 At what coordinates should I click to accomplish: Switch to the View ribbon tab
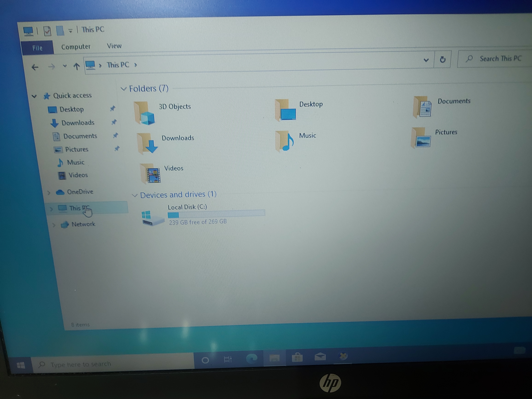114,46
